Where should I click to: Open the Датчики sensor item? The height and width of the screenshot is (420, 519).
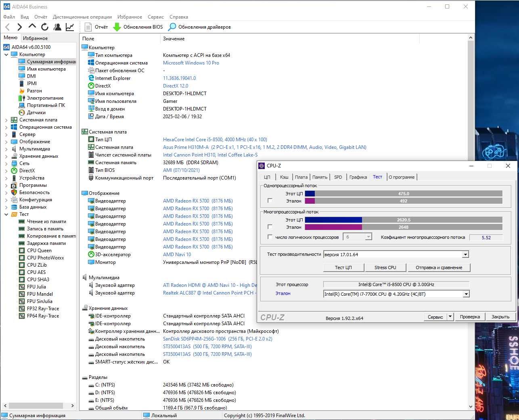[x=36, y=113]
